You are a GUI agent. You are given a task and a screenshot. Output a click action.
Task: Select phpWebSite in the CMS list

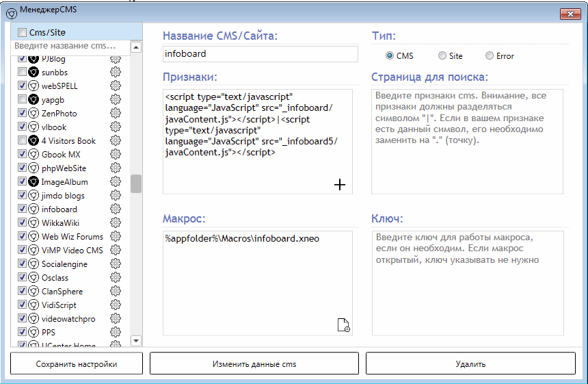[x=64, y=168]
